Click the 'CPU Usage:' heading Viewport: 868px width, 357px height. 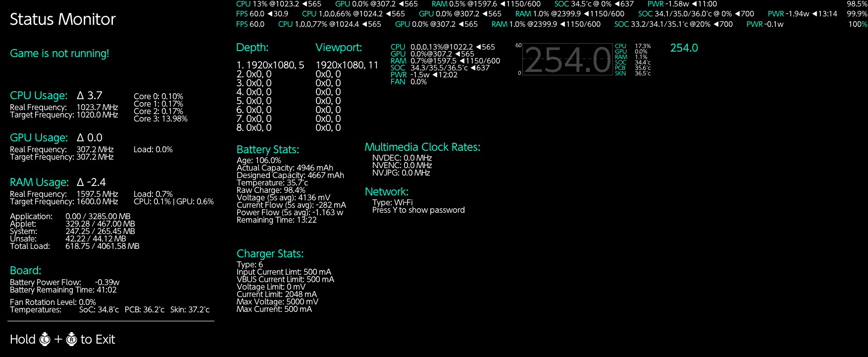pyautogui.click(x=39, y=95)
